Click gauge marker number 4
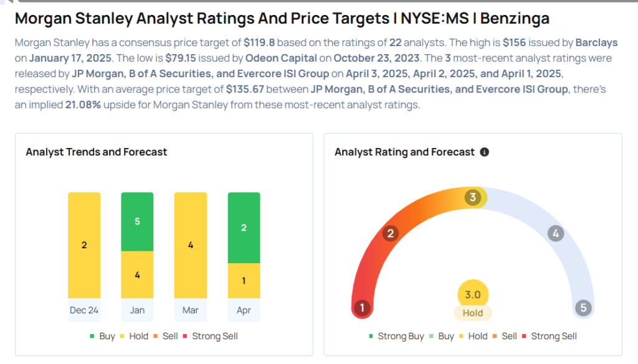This screenshot has width=638, height=364. point(555,234)
